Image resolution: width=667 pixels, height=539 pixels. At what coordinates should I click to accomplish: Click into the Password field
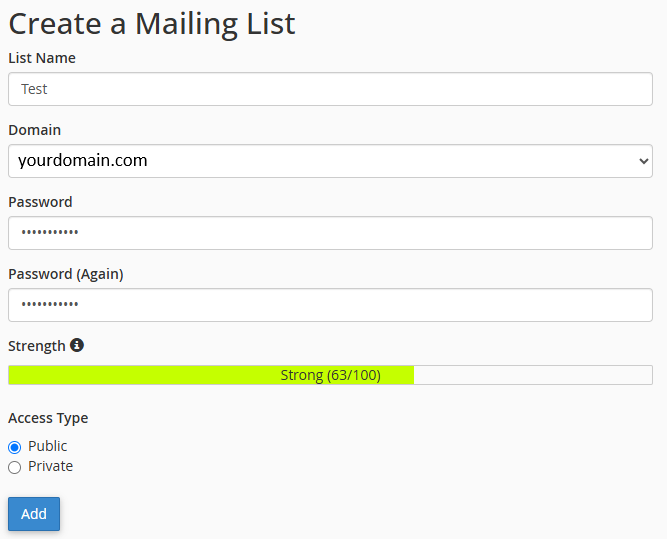click(330, 233)
